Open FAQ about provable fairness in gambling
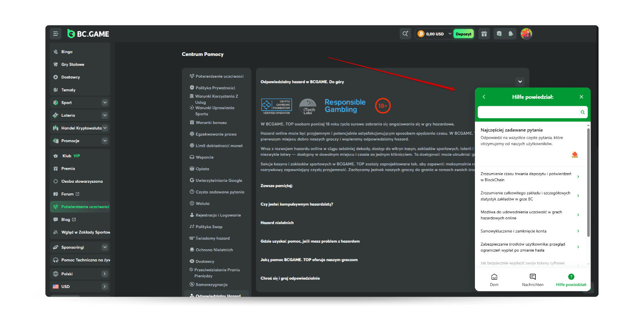Image resolution: width=644 pixels, height=322 pixels. pyautogui.click(x=531, y=215)
